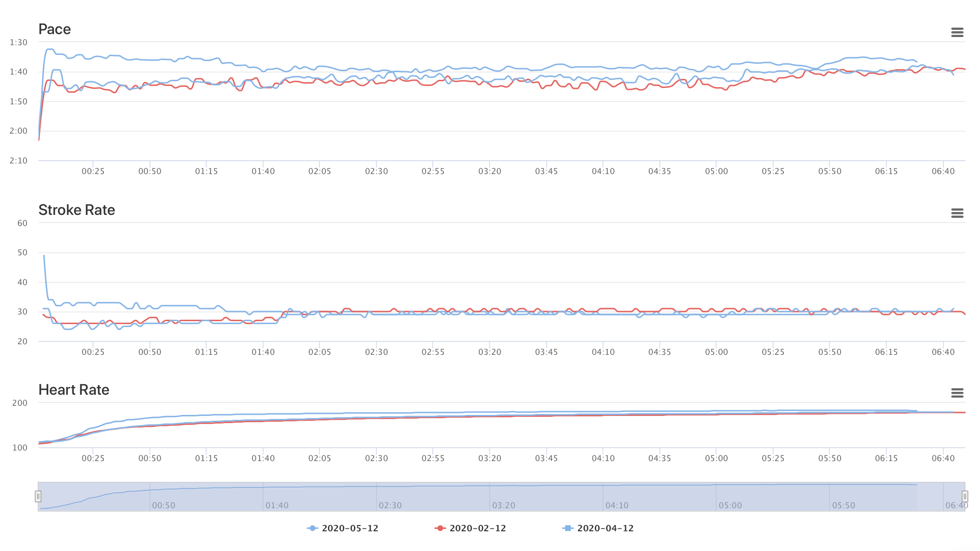
Task: Toggle the 2020-04-12 series in legend
Action: tap(598, 528)
